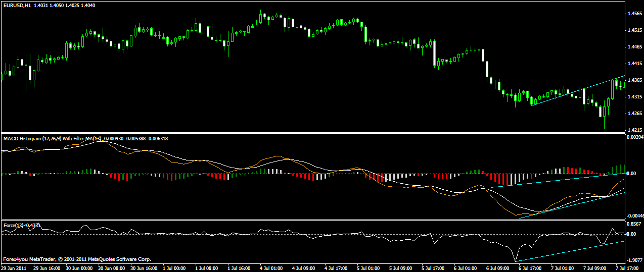
Task: Click the 0.8567 Force scale value
Action: coord(634,224)
